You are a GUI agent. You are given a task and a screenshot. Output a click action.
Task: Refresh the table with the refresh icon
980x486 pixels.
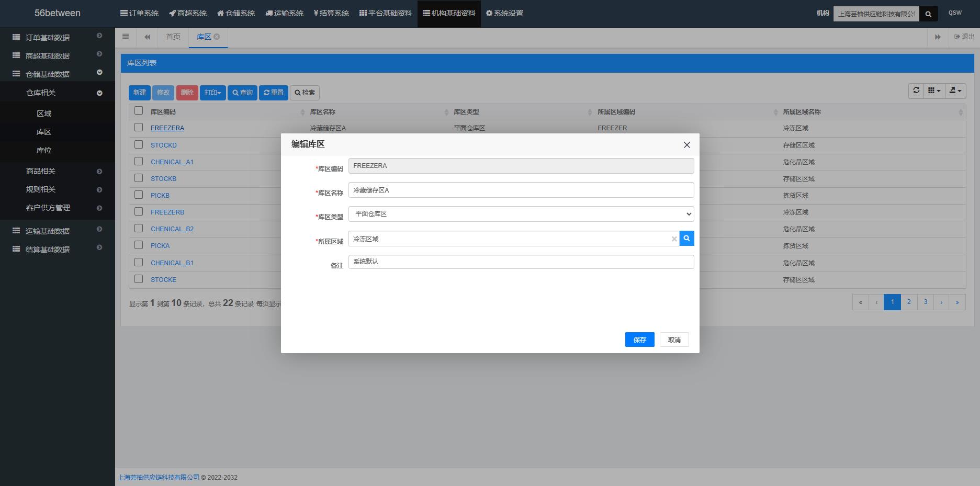click(x=916, y=91)
